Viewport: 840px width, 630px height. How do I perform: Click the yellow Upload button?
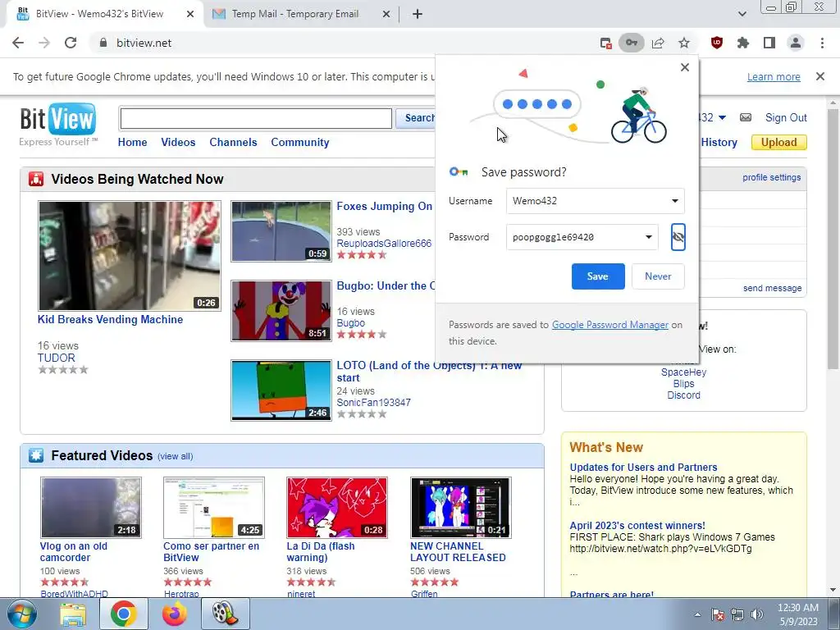coord(779,142)
